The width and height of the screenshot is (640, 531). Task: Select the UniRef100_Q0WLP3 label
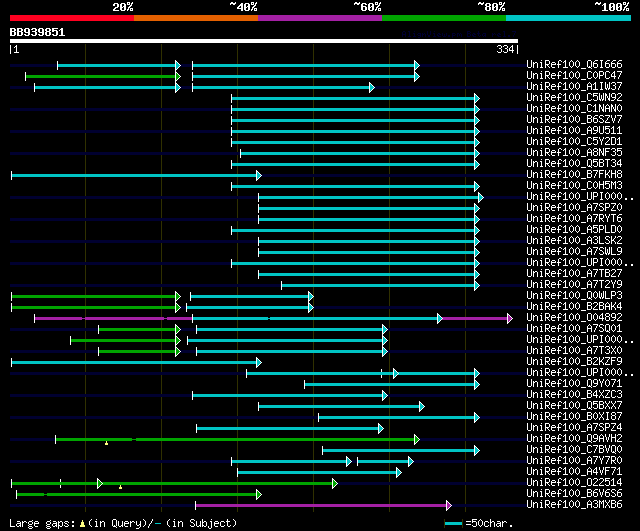574,296
